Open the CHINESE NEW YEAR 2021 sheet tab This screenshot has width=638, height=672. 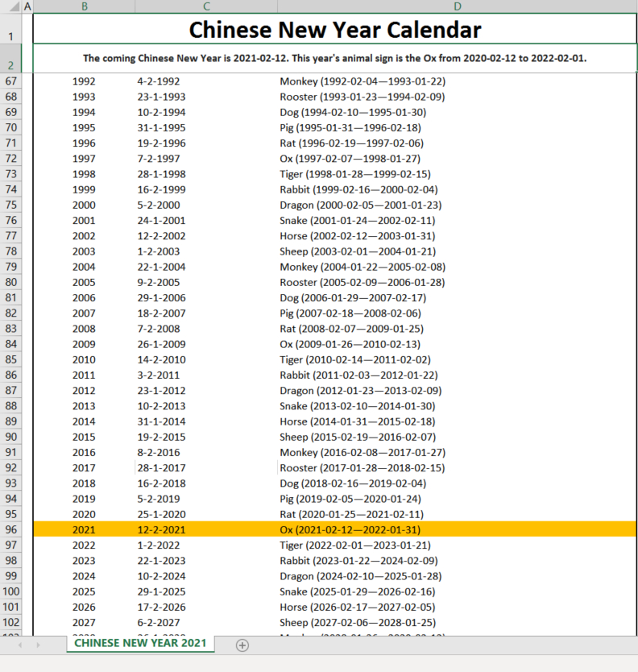coord(140,643)
